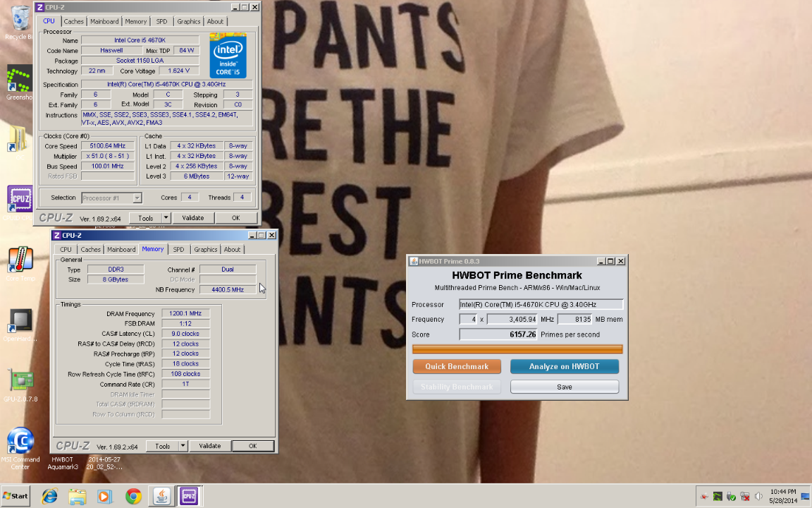
Task: Open the HWBOT Aquamark3 desktop item
Action: pyautogui.click(x=62, y=463)
